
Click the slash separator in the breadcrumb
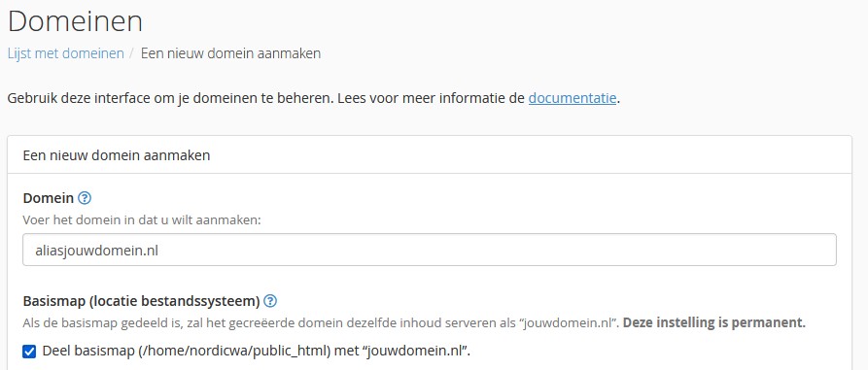point(132,53)
